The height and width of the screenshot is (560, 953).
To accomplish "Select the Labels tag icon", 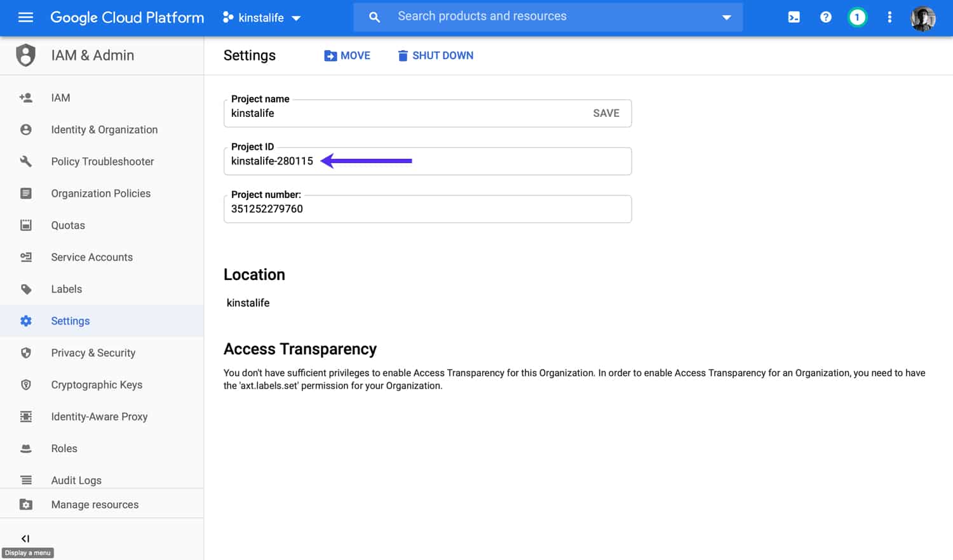I will pos(25,289).
